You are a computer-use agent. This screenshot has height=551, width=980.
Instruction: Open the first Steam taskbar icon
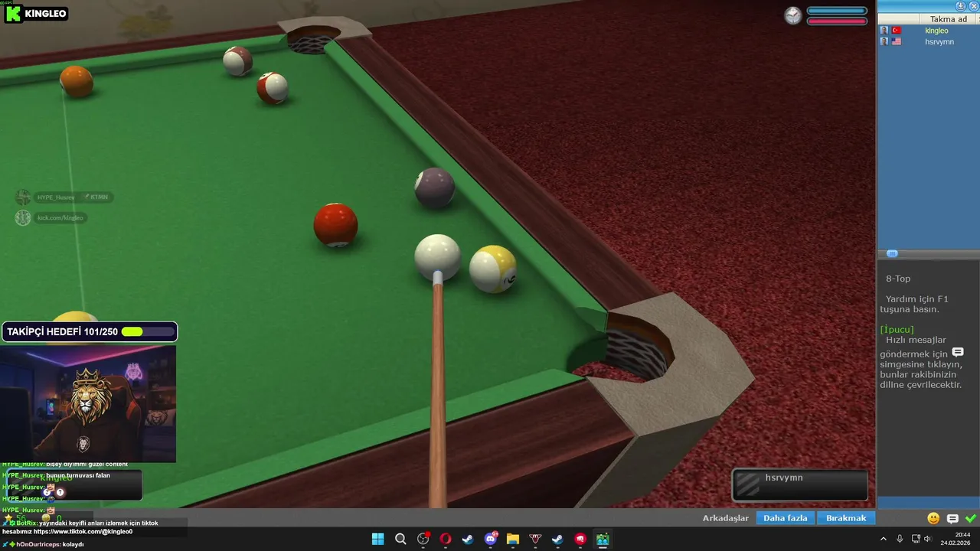click(468, 539)
